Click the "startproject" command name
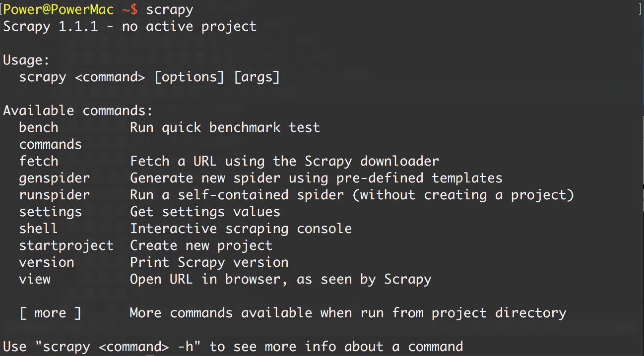This screenshot has height=356, width=644. 66,245
